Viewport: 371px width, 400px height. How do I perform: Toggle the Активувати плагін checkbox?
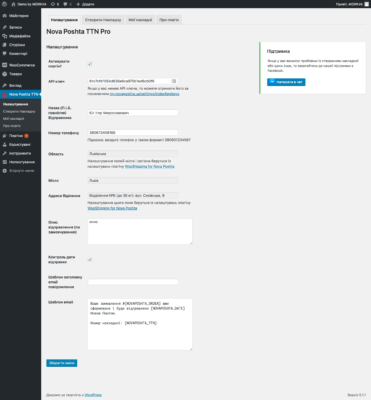(90, 64)
